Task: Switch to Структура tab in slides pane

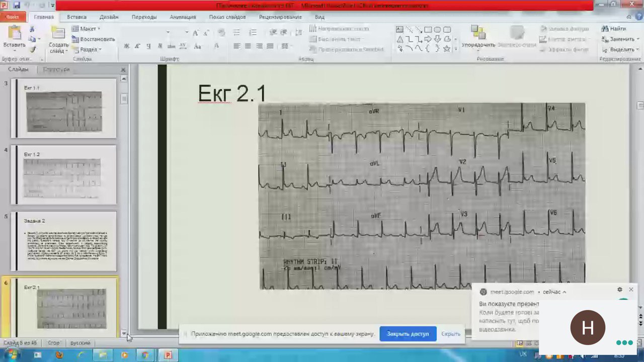Action: pyautogui.click(x=56, y=69)
